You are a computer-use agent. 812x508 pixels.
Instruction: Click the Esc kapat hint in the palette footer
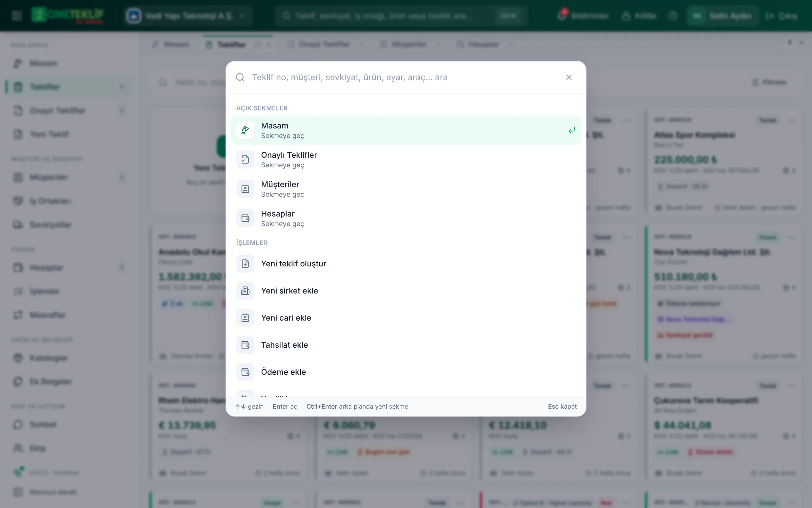click(562, 406)
